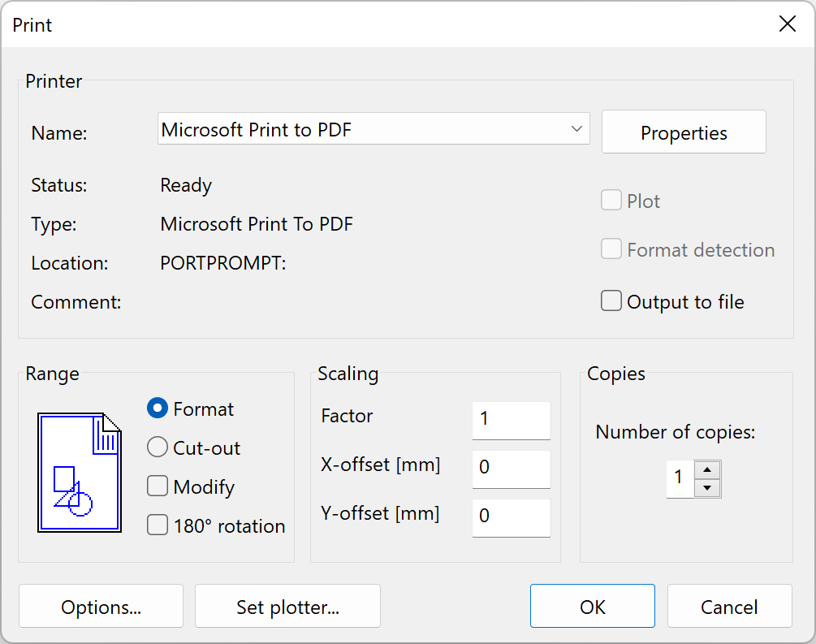Focus the Y-offset [mm] field

511,517
